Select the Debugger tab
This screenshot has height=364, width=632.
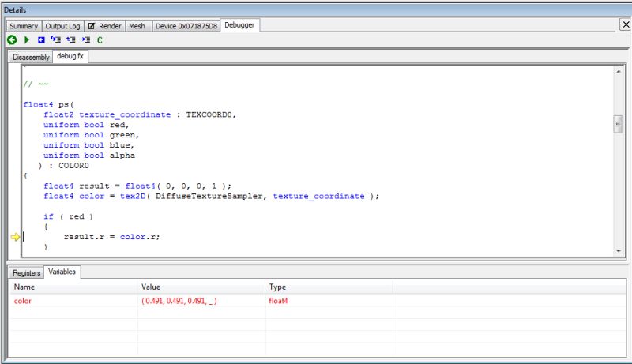point(239,25)
